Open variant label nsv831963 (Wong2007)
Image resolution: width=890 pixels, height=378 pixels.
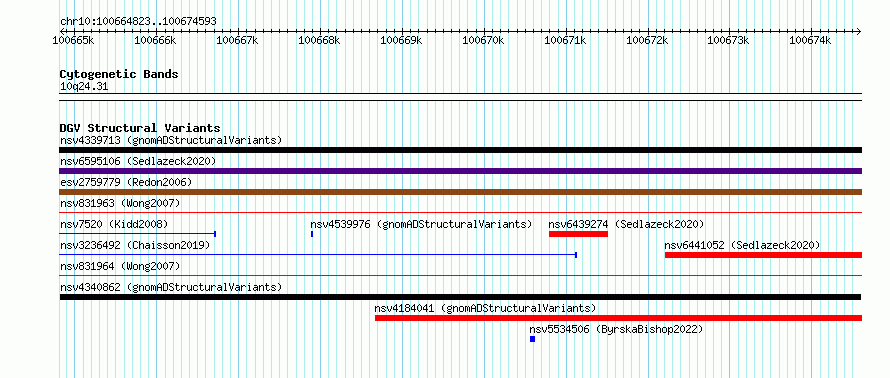pos(120,203)
